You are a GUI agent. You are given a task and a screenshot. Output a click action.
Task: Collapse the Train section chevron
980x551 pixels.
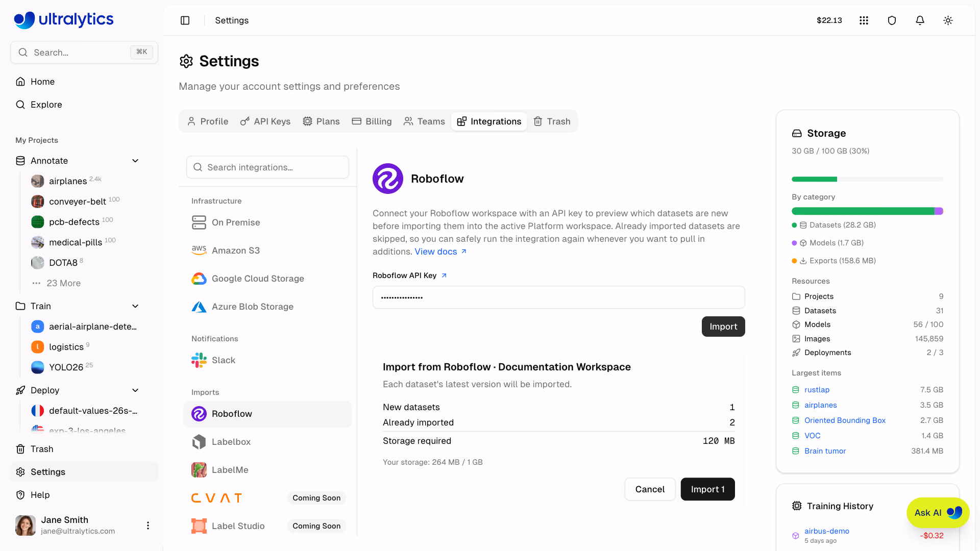coord(135,306)
